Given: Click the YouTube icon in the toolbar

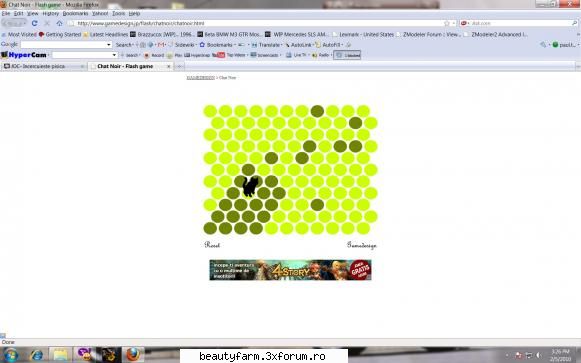Looking at the screenshot, I should tap(219, 55).
